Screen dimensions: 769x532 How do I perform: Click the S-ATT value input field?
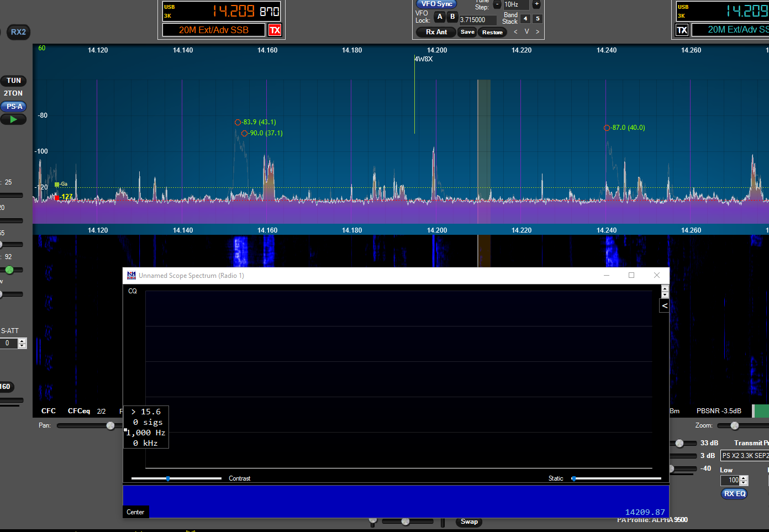tap(9, 343)
